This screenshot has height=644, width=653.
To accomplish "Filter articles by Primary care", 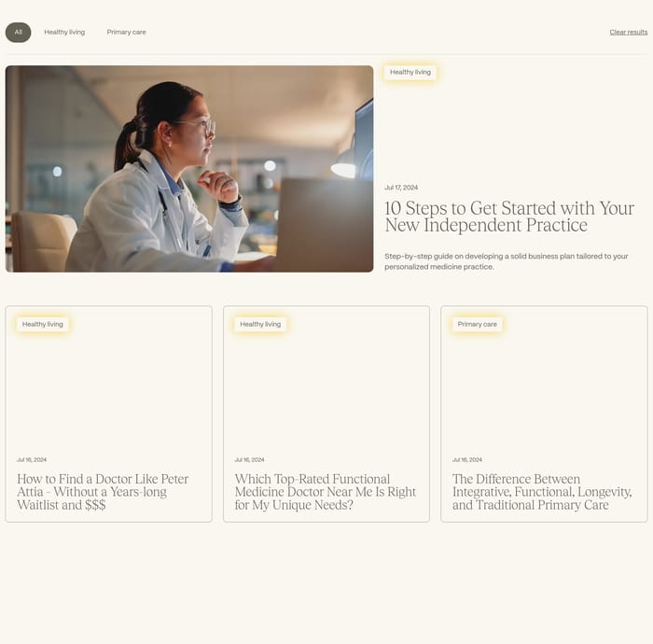I will 126,33.
